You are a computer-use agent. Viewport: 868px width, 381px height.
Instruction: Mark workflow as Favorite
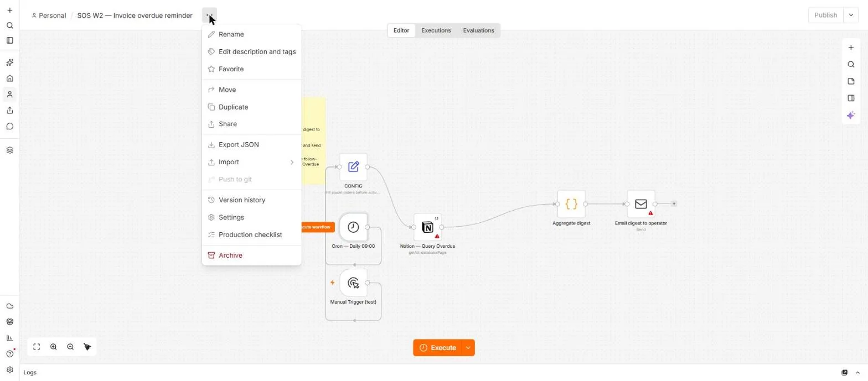tap(251, 69)
